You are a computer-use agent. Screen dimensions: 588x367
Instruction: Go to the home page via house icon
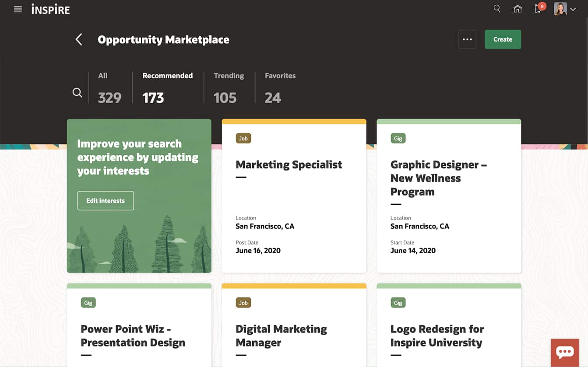(x=518, y=8)
